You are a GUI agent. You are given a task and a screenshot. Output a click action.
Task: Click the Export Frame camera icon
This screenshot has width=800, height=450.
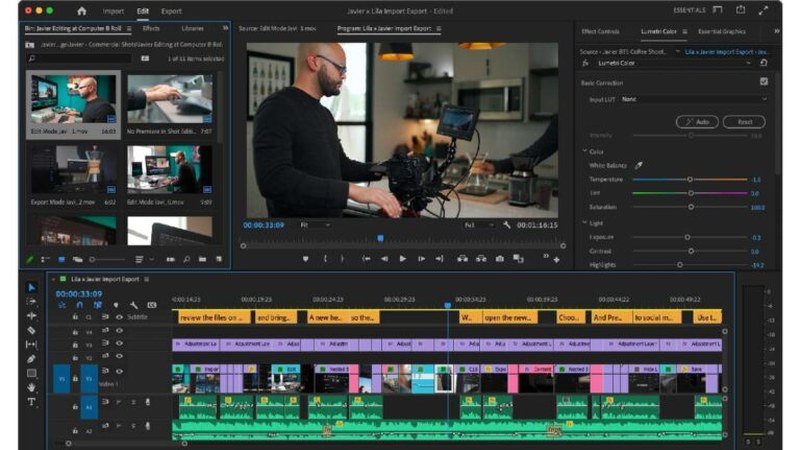coord(499,259)
